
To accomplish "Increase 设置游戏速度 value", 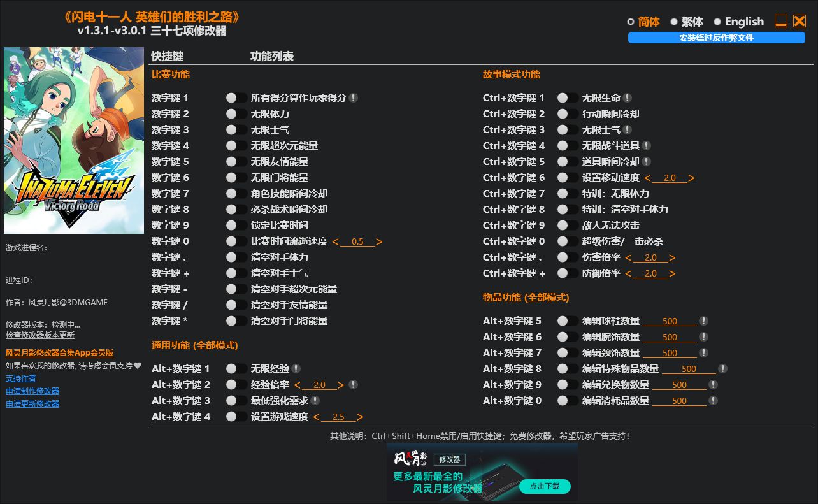I will coord(361,416).
